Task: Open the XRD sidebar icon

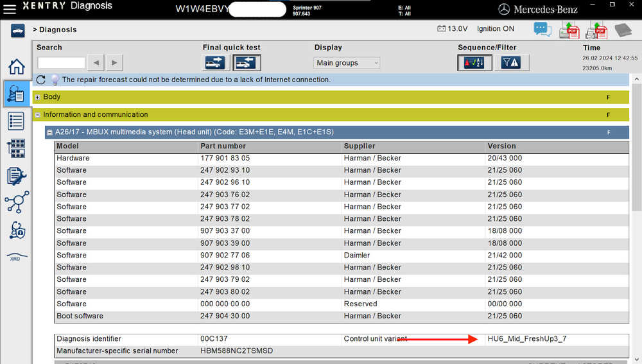Action: coord(17,257)
